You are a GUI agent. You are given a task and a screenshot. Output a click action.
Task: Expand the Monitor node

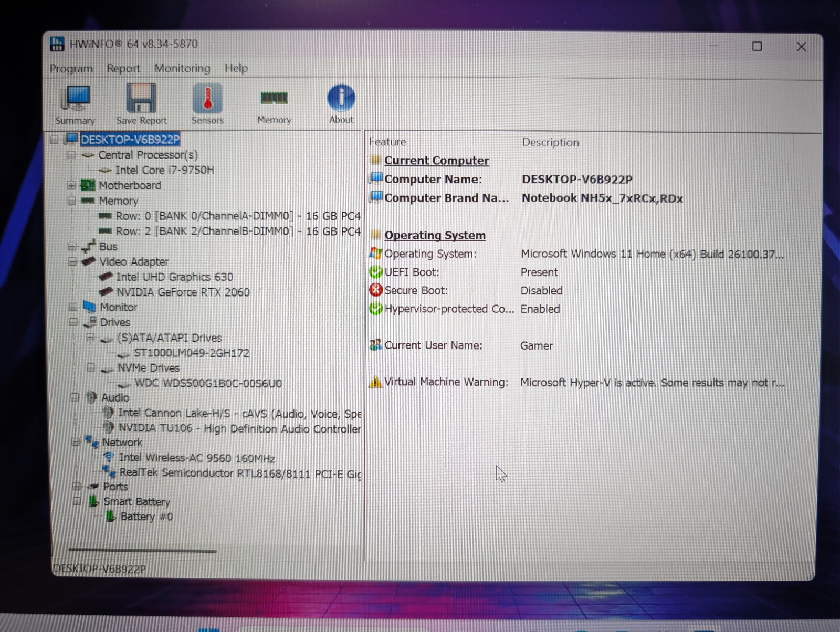pyautogui.click(x=73, y=307)
